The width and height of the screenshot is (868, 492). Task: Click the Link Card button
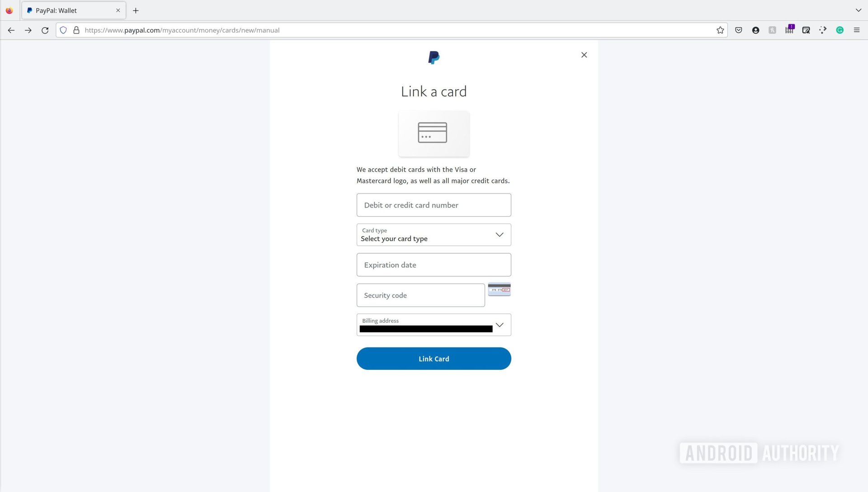point(434,359)
